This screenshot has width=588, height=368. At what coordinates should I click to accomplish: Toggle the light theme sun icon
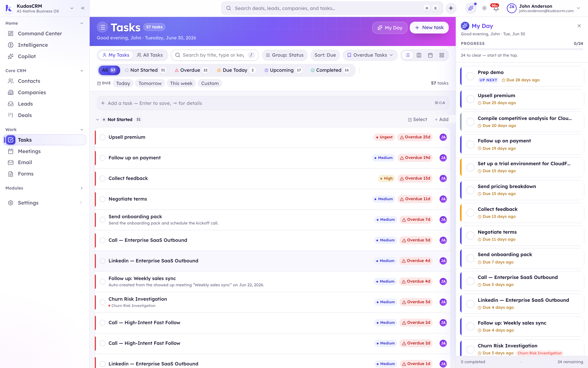click(484, 8)
